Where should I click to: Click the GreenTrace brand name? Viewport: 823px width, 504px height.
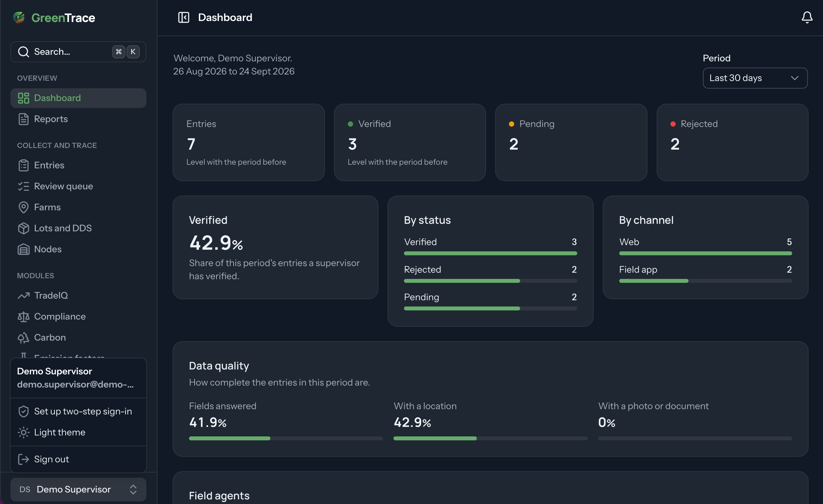tap(63, 18)
